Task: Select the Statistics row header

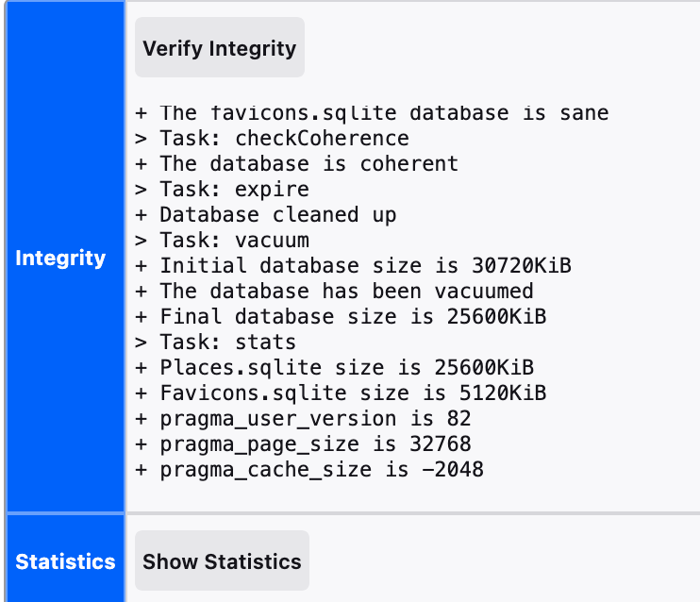Action: point(65,561)
